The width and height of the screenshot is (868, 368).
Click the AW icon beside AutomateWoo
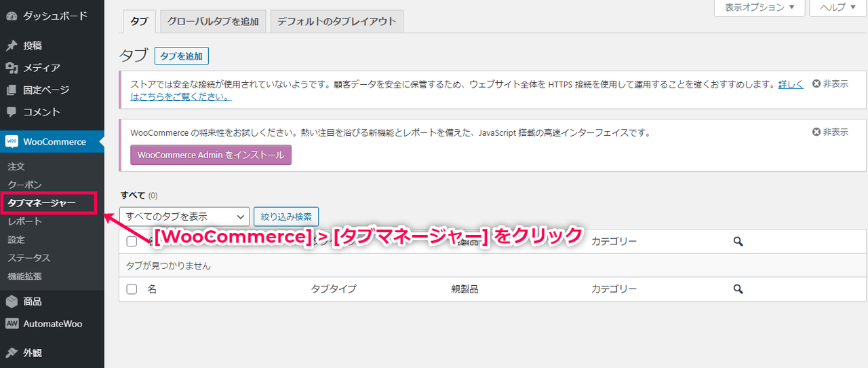tap(12, 324)
